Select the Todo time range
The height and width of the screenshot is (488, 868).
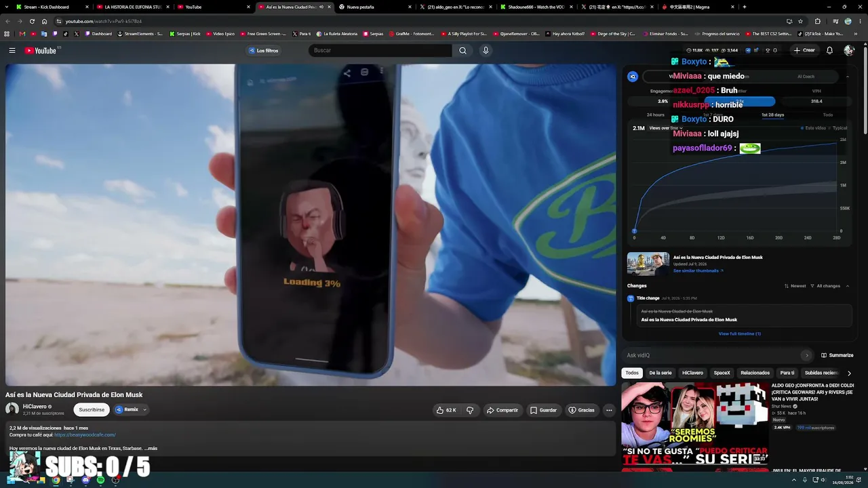tap(828, 115)
